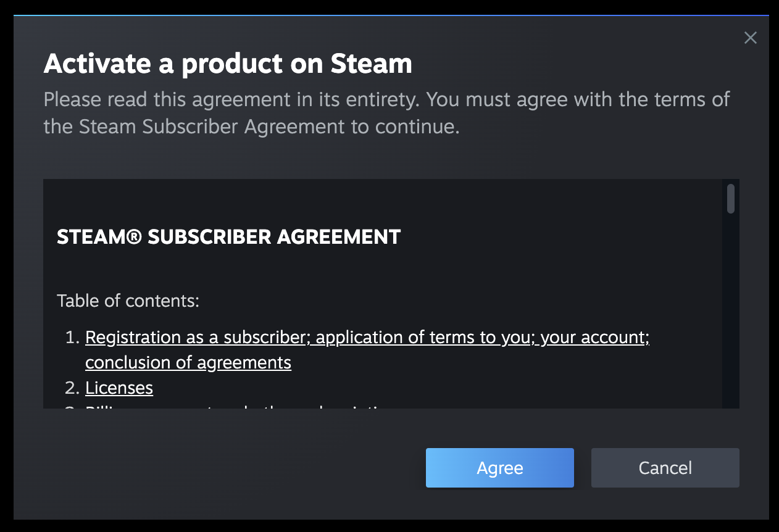Click the STEAM® SUBSCRIBER AGREEMENT heading

coord(228,236)
